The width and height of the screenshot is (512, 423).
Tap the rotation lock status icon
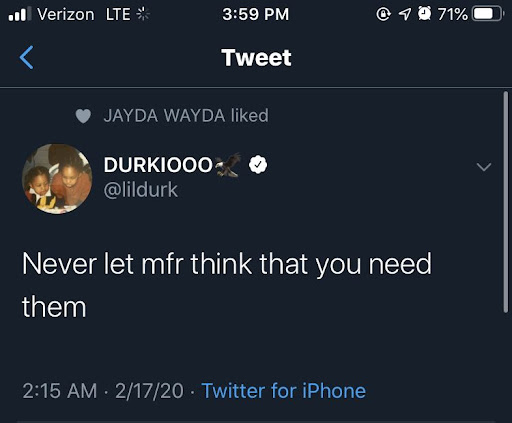(x=383, y=14)
